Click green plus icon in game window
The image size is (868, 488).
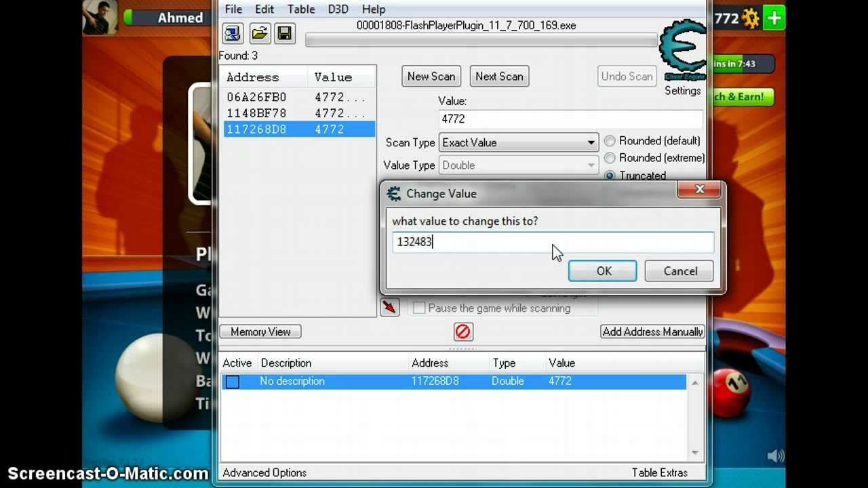[x=774, y=18]
